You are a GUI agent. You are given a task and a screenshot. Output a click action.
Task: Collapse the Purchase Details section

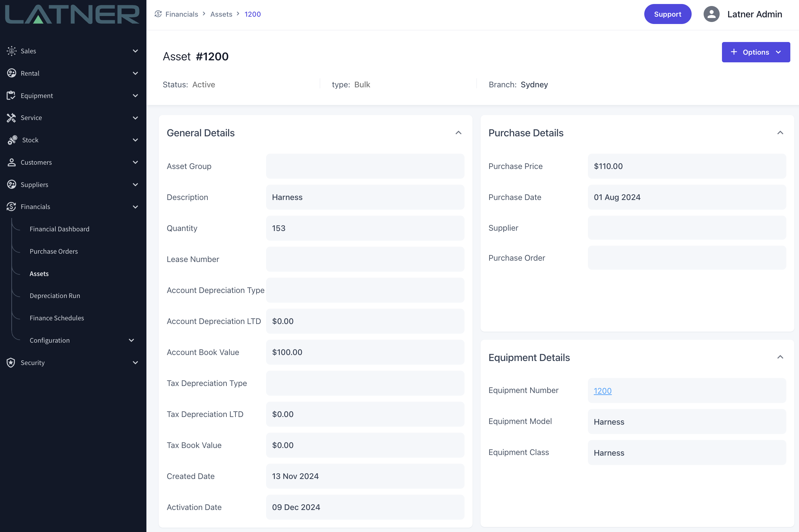pyautogui.click(x=780, y=133)
